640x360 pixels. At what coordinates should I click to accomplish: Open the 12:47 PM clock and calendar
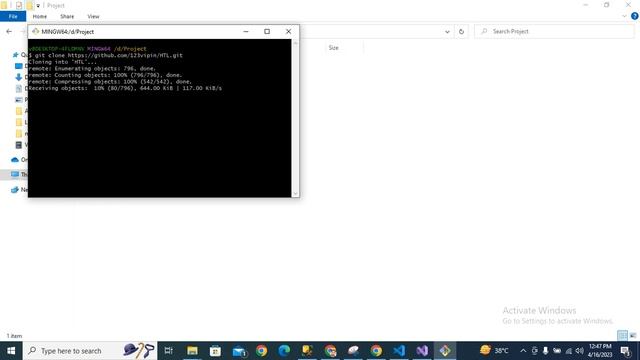(x=600, y=351)
